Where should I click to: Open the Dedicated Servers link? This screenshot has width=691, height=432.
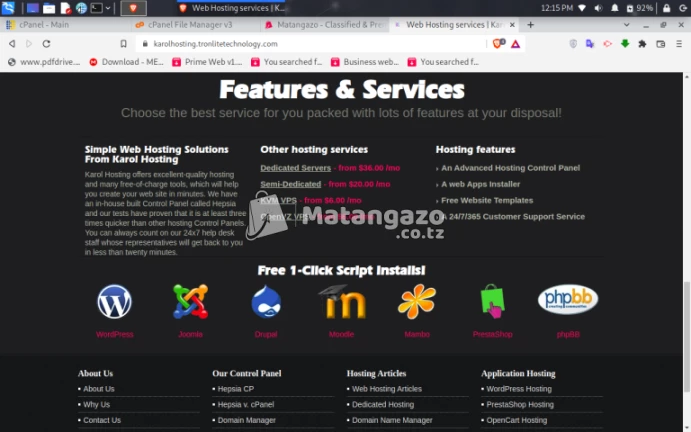point(295,168)
